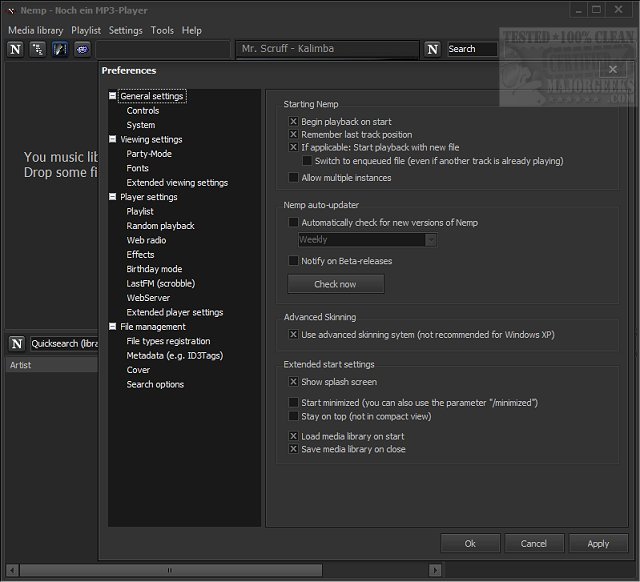This screenshot has width=640, height=582.
Task: Collapse the Viewing settings tree node
Action: click(x=113, y=139)
